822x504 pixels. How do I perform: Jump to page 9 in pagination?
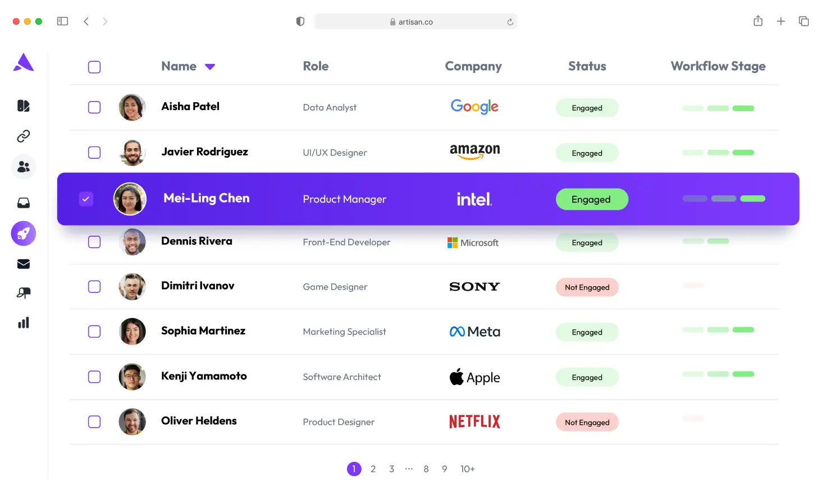click(x=444, y=469)
